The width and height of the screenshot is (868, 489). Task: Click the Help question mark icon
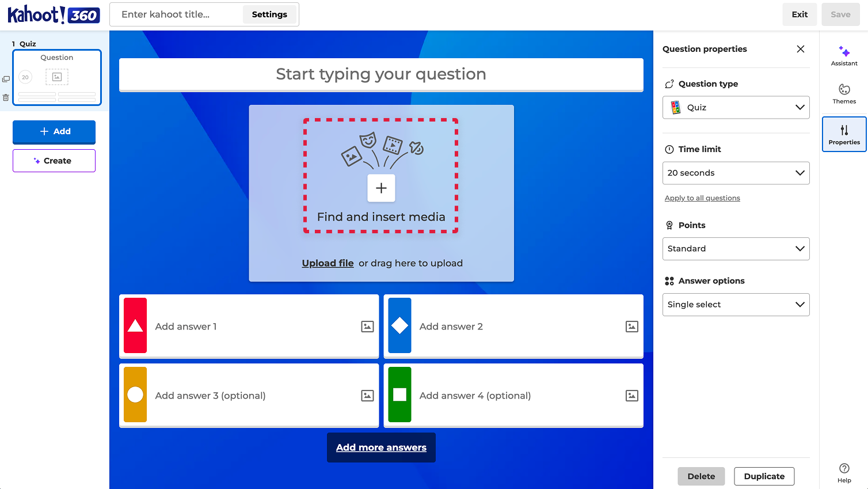[x=844, y=468]
